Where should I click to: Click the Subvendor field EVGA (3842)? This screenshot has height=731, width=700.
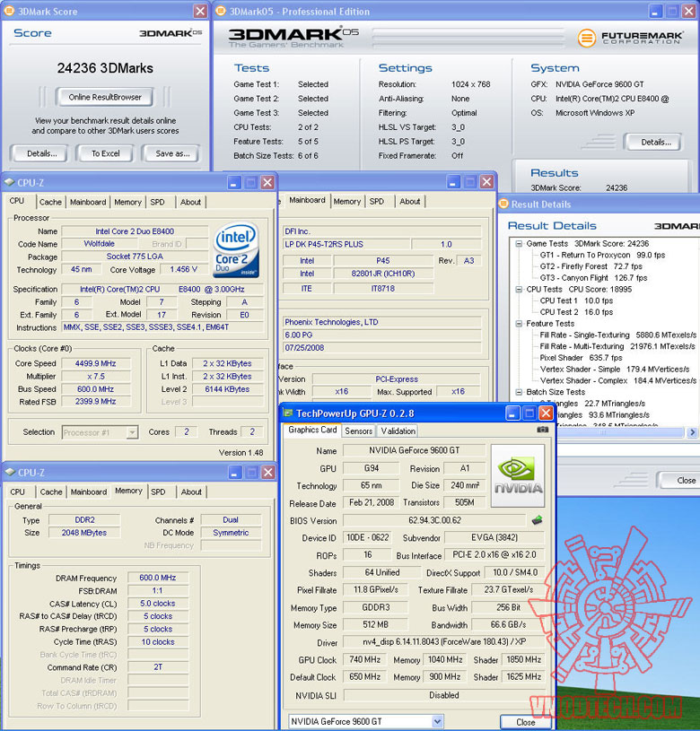point(494,537)
